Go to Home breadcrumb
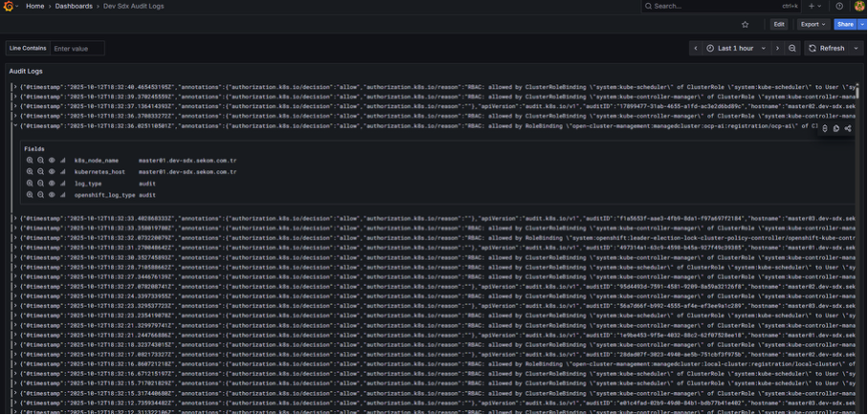This screenshot has height=415, width=868. pyautogui.click(x=34, y=6)
